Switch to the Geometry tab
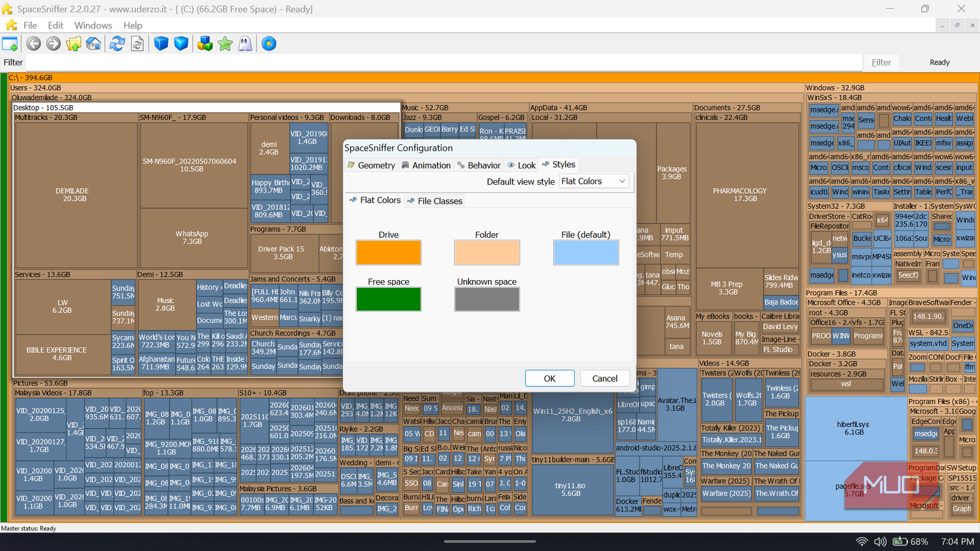Image resolution: width=980 pixels, height=551 pixels. click(x=370, y=165)
